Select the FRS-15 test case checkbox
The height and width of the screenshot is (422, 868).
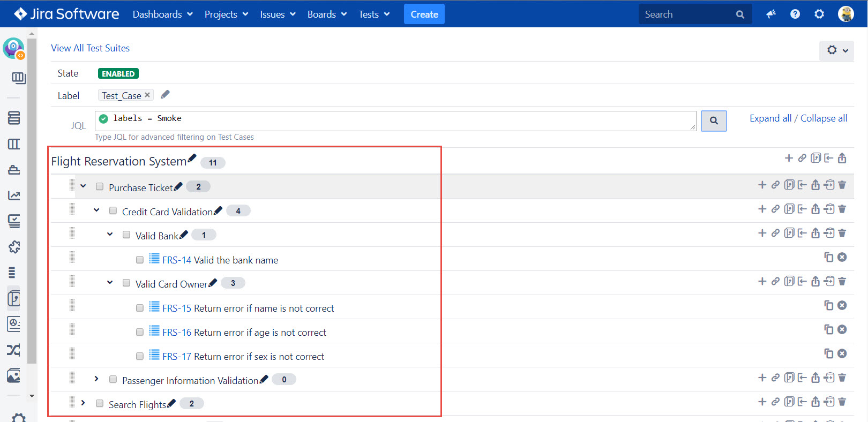pyautogui.click(x=140, y=308)
